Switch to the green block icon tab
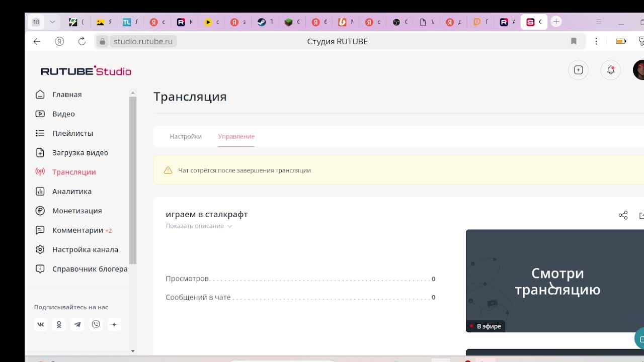 click(292, 22)
